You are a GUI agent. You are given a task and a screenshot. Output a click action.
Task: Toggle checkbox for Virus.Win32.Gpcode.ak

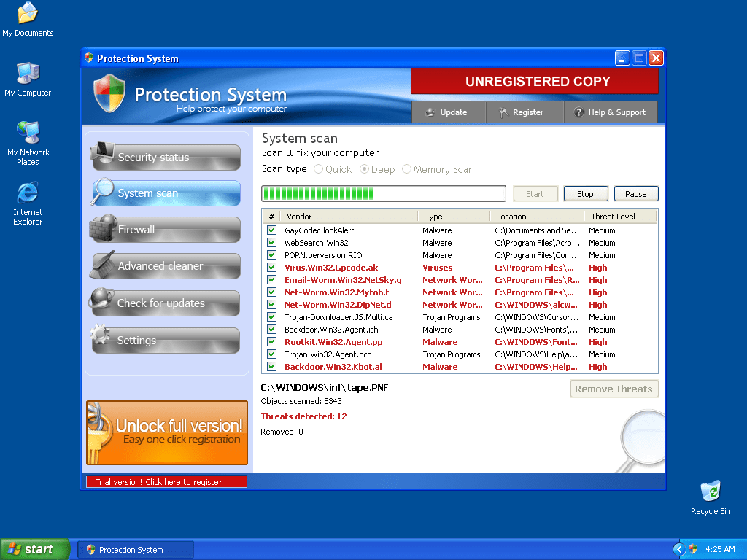[x=271, y=268]
